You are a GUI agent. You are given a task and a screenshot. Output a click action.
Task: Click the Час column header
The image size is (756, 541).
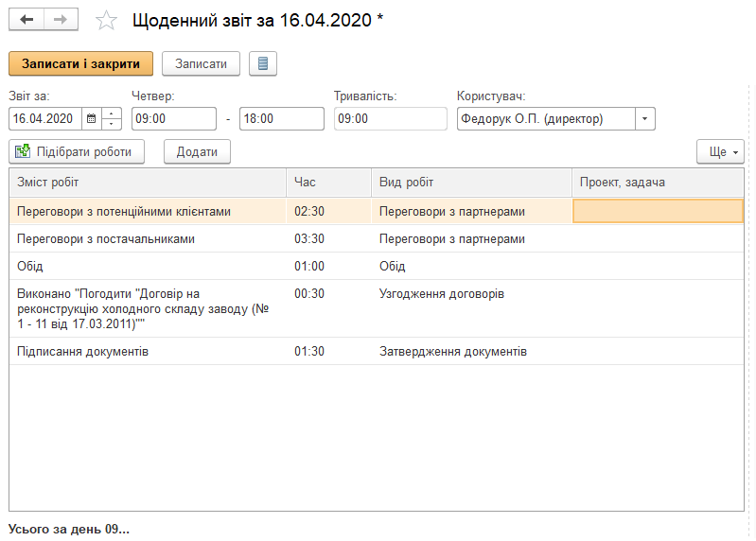coord(327,182)
